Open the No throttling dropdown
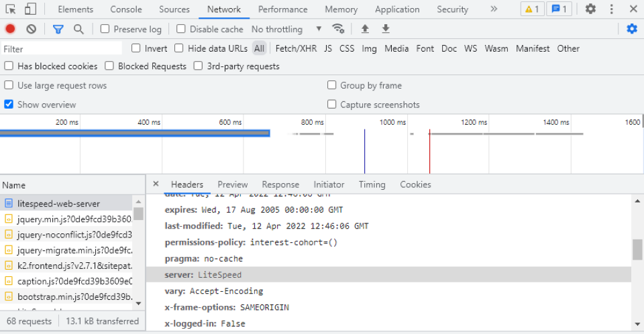 pos(286,29)
